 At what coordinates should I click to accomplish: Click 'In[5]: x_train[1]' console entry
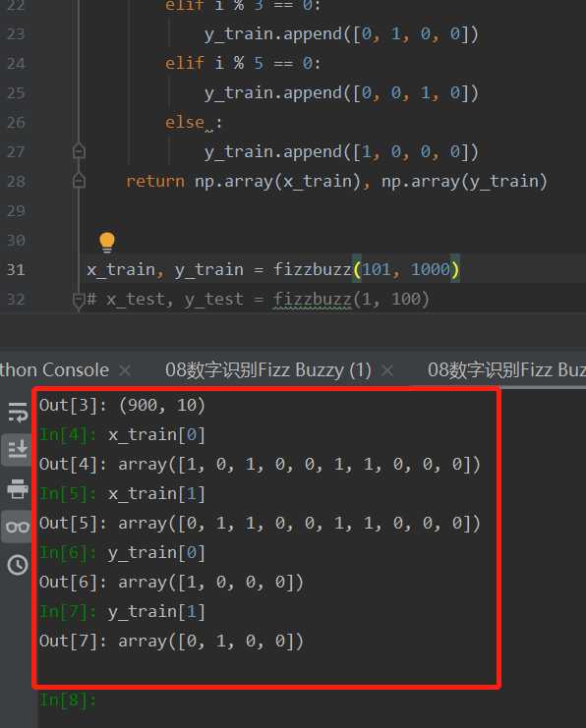pos(122,494)
